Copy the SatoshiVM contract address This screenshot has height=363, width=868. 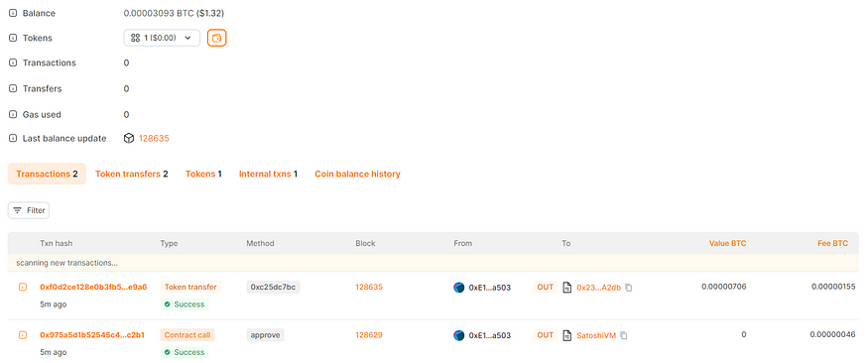(623, 335)
